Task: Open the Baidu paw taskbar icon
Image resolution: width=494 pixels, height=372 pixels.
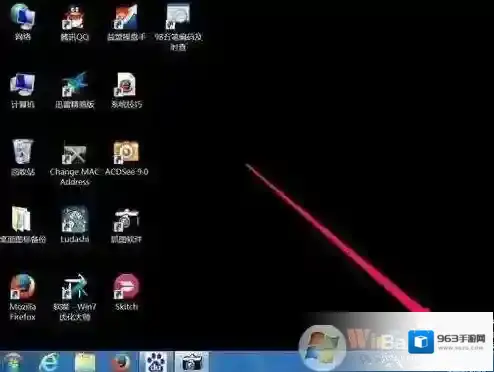Action: pos(156,362)
